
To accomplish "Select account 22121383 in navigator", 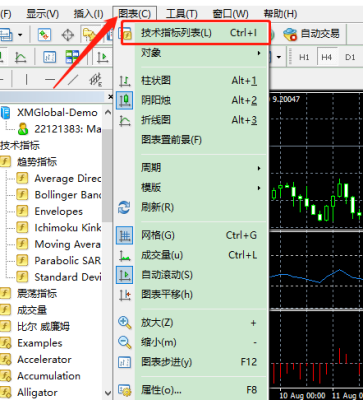I will click(x=68, y=129).
